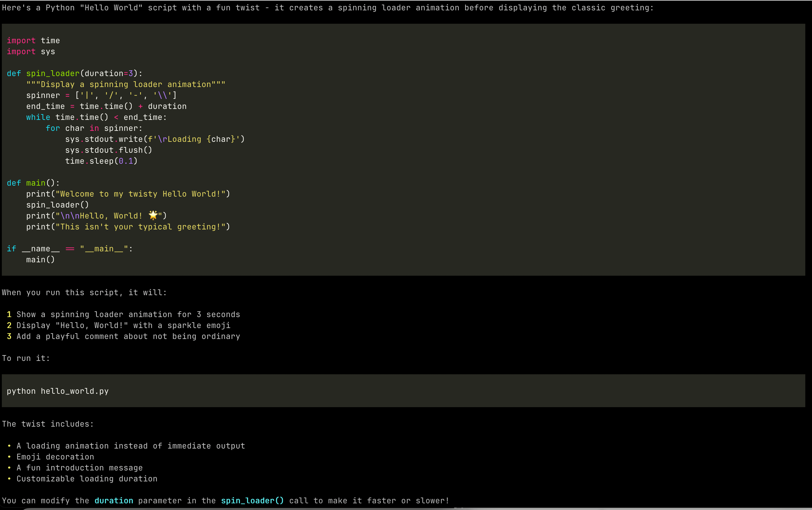Click the spinner list assignment line

[102, 95]
